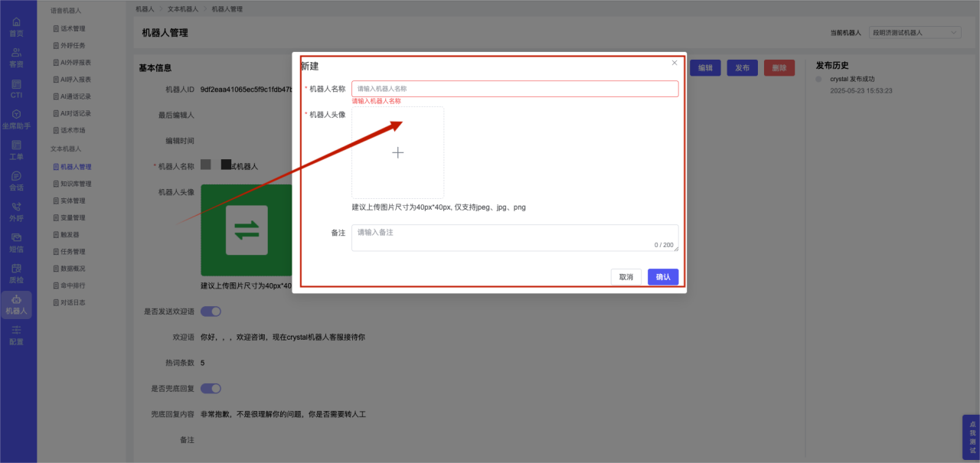Click into the 备注 textarea
Viewport: 980px width, 463px height.
click(x=514, y=237)
